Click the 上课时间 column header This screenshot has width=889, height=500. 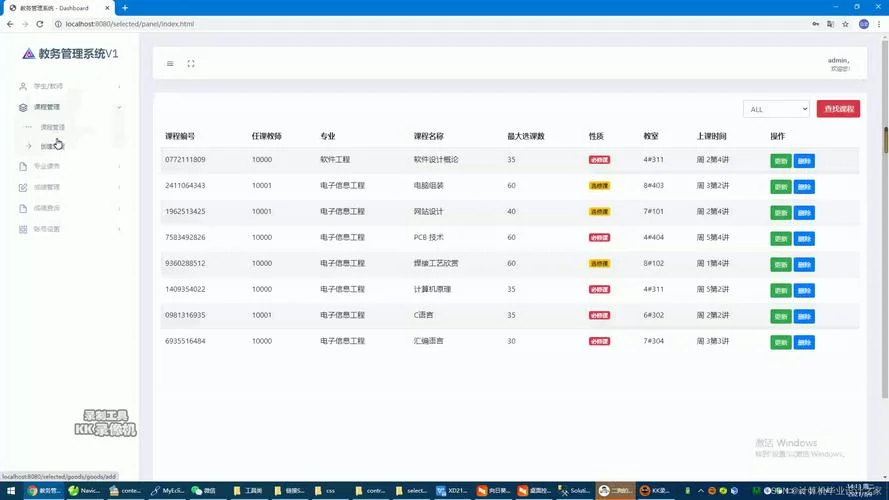point(712,136)
